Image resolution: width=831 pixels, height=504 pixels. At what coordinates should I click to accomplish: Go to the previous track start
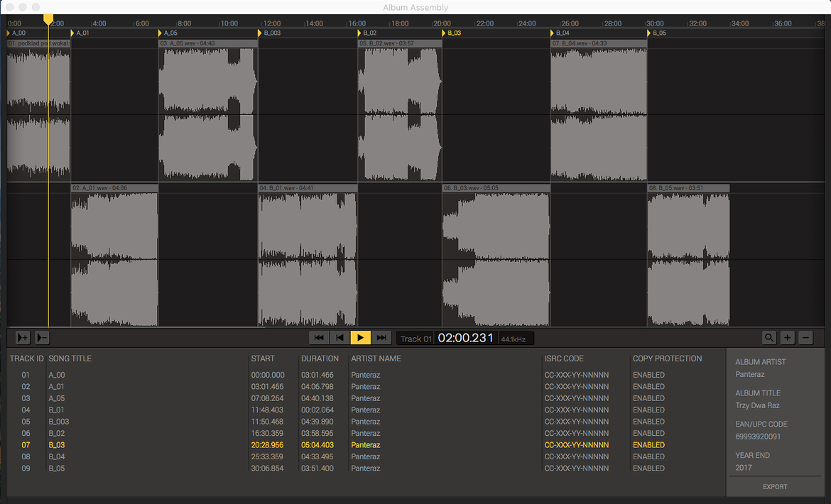tap(340, 337)
